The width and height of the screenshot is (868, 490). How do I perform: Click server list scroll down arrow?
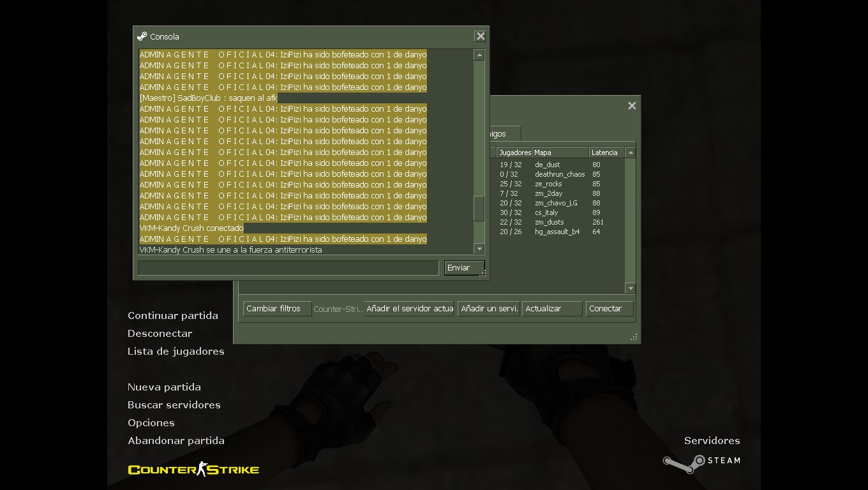coord(631,288)
